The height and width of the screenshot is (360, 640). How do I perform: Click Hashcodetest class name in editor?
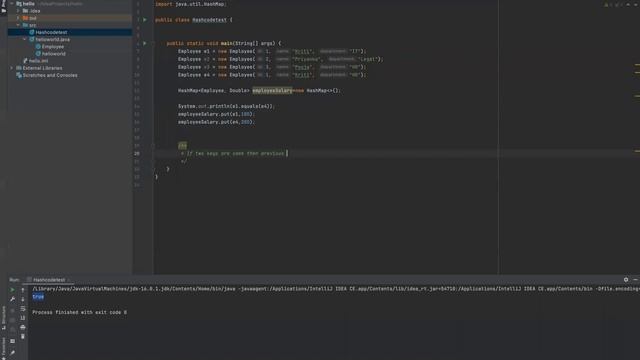pos(209,20)
